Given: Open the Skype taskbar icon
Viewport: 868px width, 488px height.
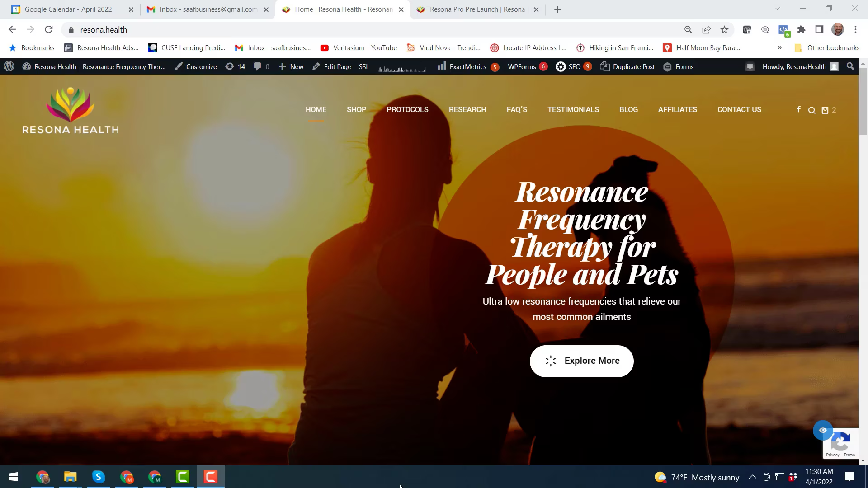Looking at the screenshot, I should pyautogui.click(x=98, y=477).
